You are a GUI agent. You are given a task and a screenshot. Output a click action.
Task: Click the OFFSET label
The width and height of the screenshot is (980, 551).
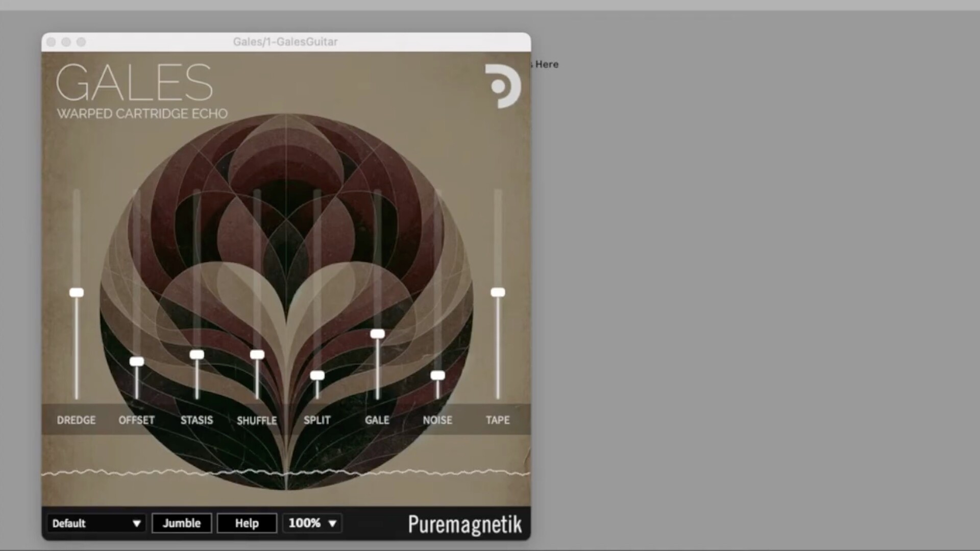tap(137, 420)
